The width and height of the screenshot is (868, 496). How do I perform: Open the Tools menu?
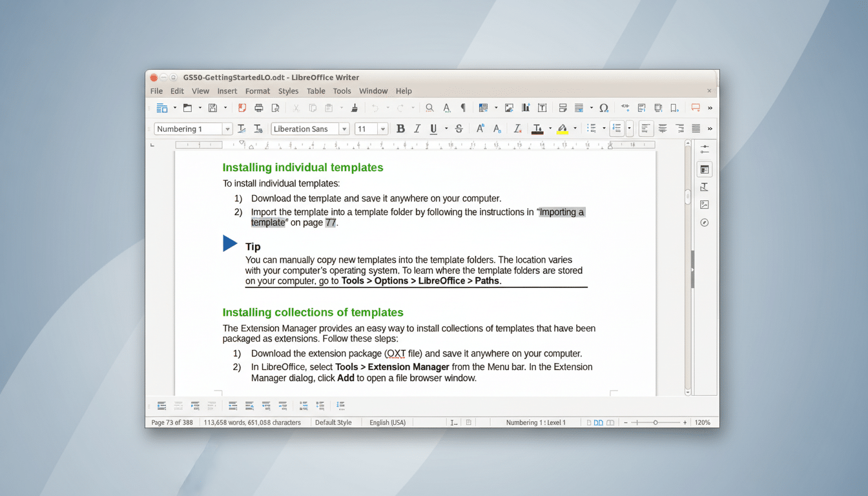tap(342, 91)
